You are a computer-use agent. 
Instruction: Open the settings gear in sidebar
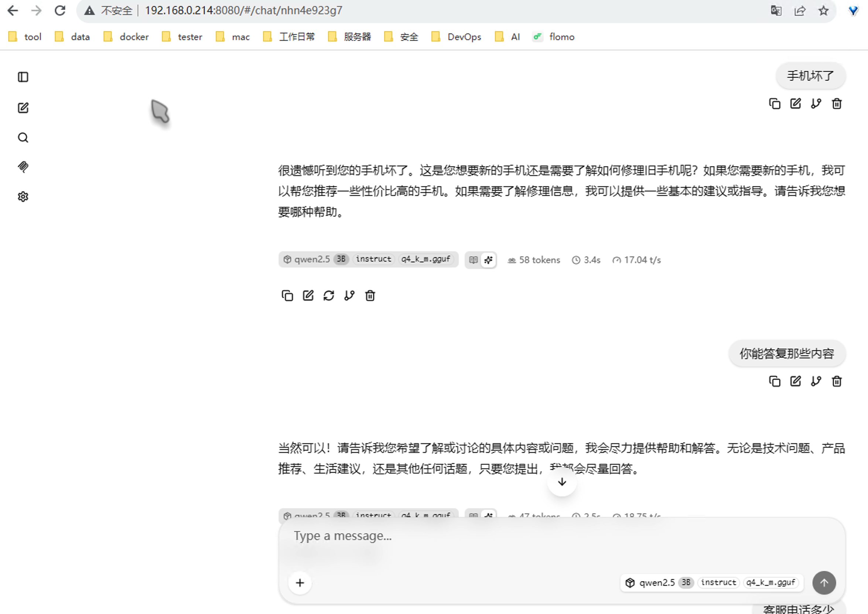pyautogui.click(x=23, y=197)
